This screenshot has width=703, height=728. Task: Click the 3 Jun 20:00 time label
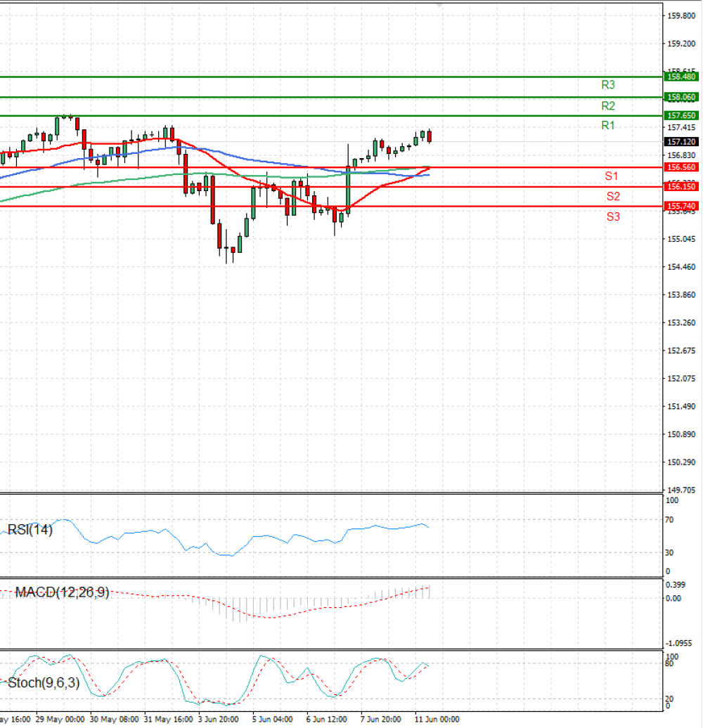218,719
